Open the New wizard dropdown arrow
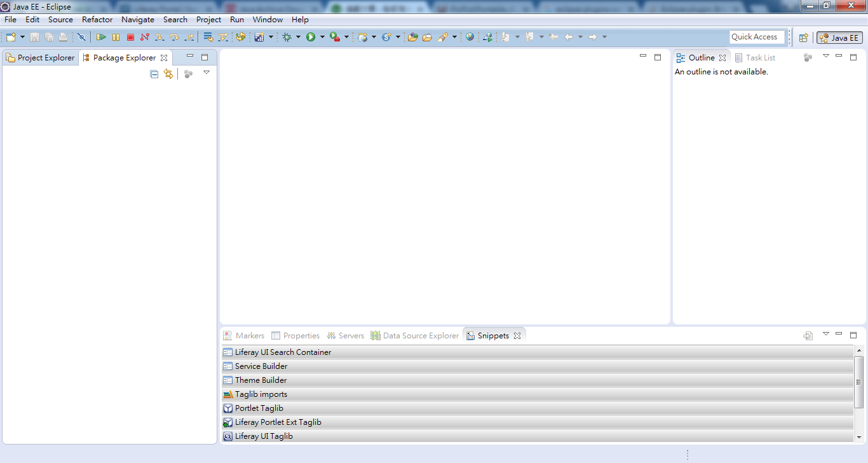868x463 pixels. (x=23, y=37)
